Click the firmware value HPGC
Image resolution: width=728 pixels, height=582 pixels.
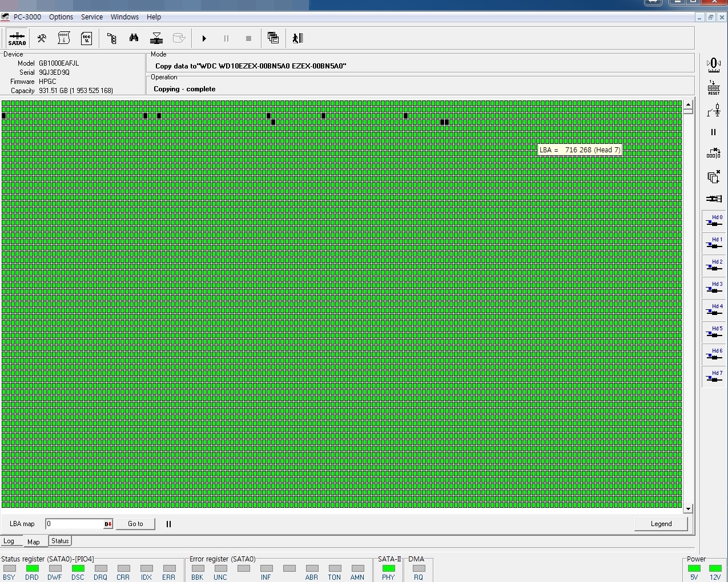(47, 82)
